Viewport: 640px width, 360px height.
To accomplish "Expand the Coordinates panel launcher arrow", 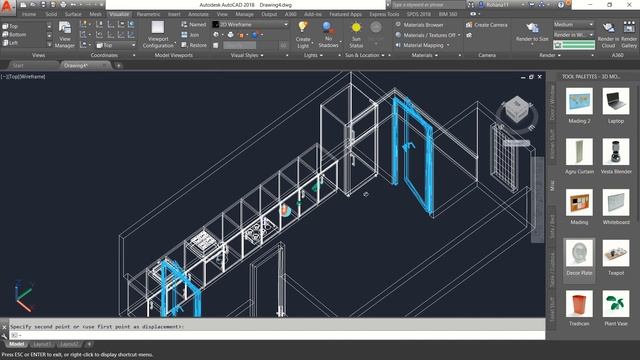I will coord(134,55).
